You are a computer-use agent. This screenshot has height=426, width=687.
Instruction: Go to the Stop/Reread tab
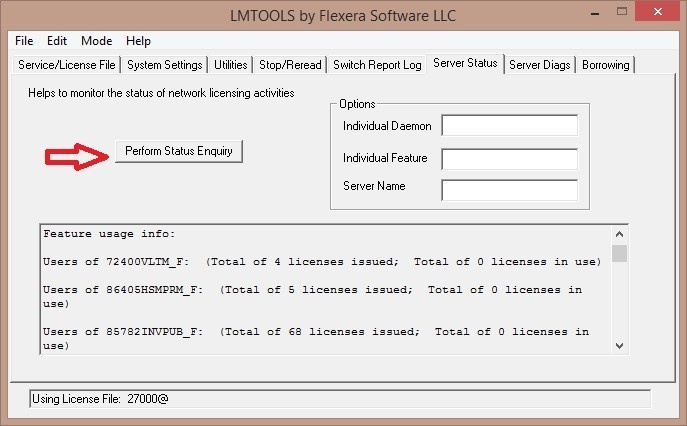(x=290, y=65)
